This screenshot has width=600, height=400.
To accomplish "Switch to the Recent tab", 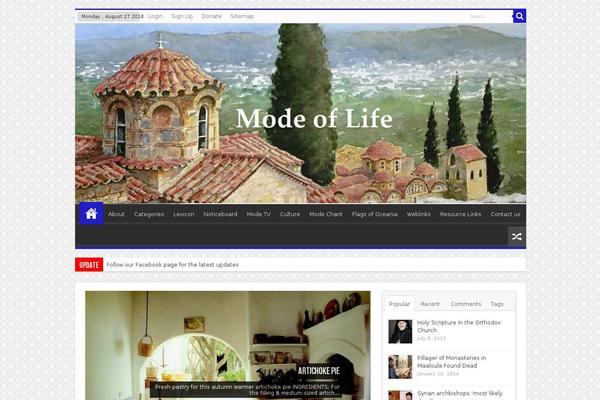I will click(x=430, y=304).
